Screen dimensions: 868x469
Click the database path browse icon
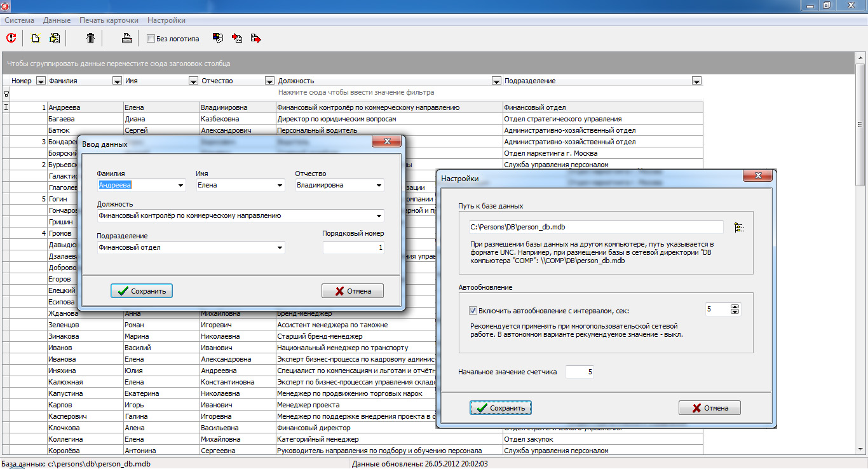pos(738,228)
